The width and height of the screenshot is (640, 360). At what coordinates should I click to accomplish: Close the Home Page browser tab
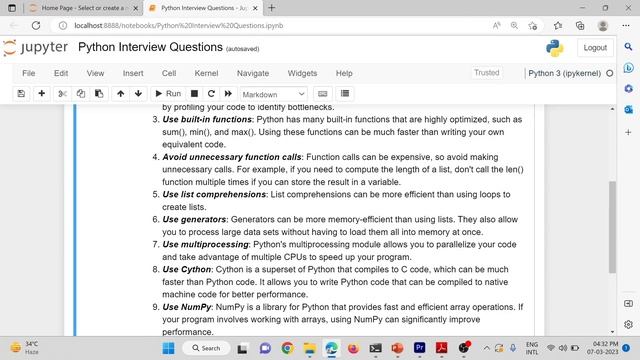[136, 8]
